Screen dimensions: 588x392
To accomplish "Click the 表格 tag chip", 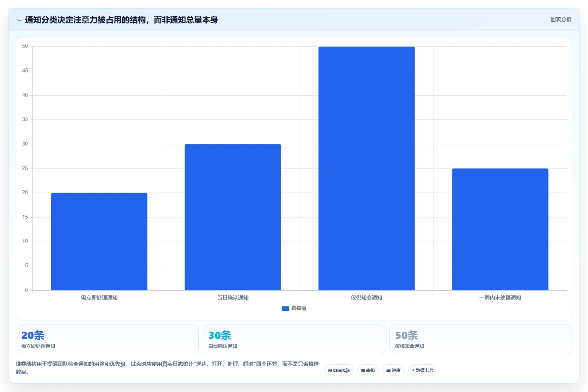I will [368, 370].
